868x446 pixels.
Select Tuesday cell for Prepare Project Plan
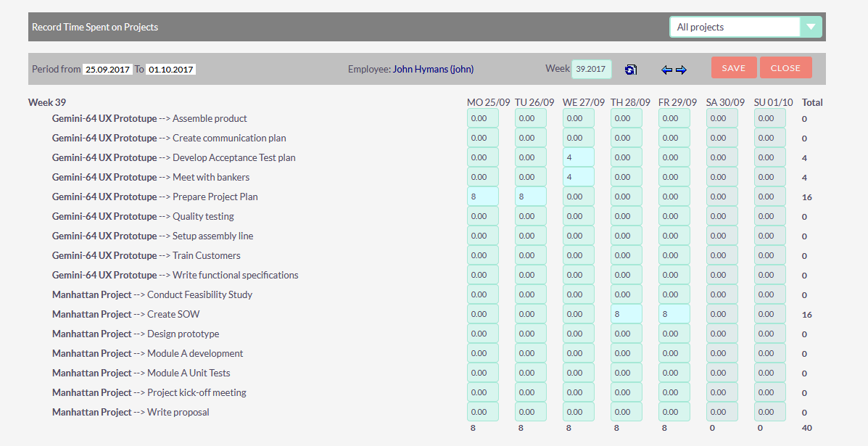tap(530, 197)
